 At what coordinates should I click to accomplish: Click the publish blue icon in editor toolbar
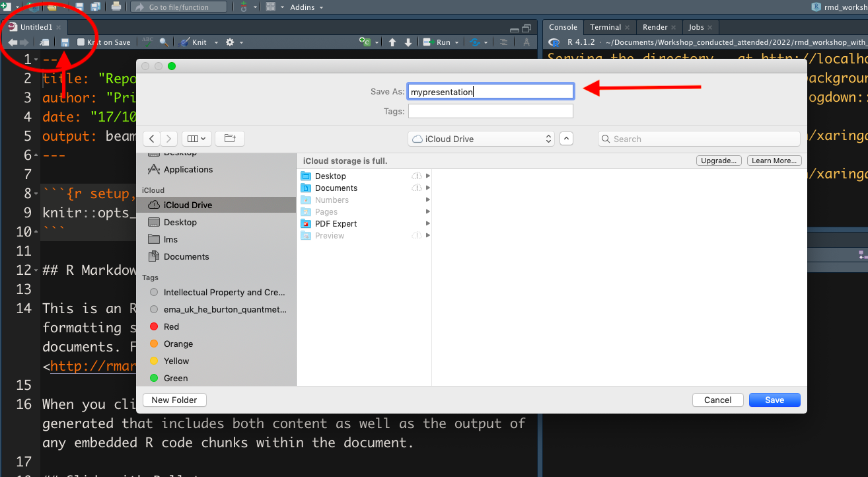pos(474,42)
